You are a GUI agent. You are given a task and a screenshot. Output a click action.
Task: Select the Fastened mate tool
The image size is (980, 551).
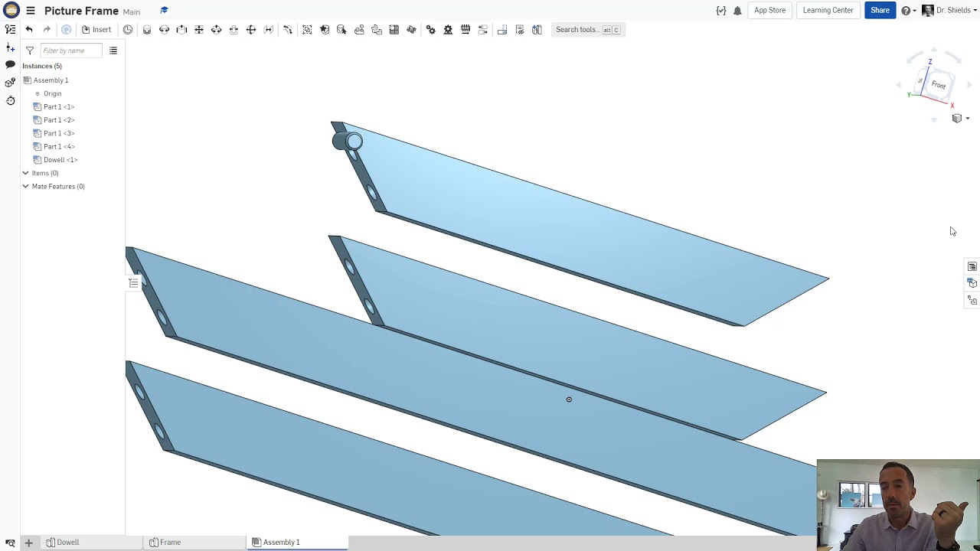147,30
